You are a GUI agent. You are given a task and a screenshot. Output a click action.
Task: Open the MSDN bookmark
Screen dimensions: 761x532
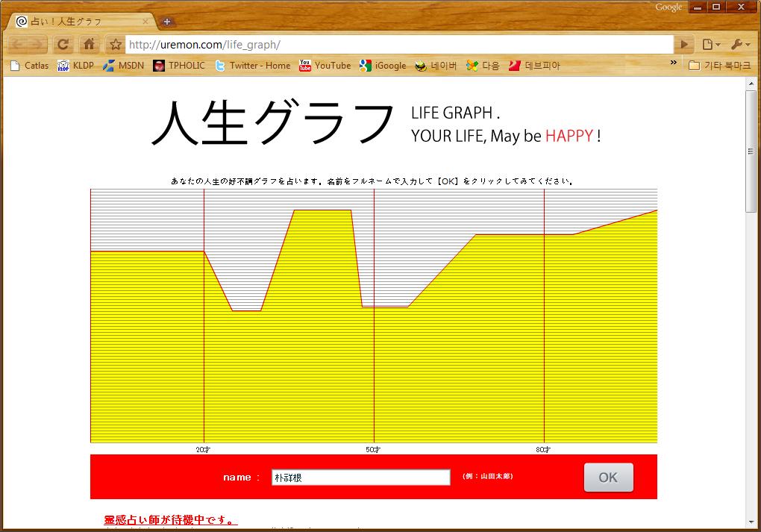(x=123, y=66)
